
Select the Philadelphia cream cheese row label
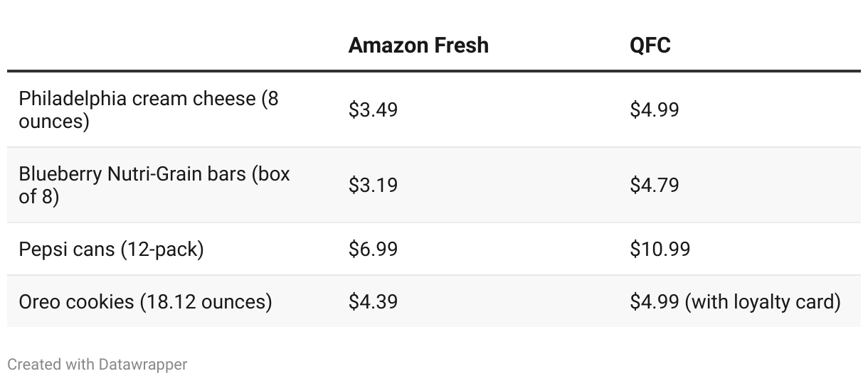(x=149, y=109)
